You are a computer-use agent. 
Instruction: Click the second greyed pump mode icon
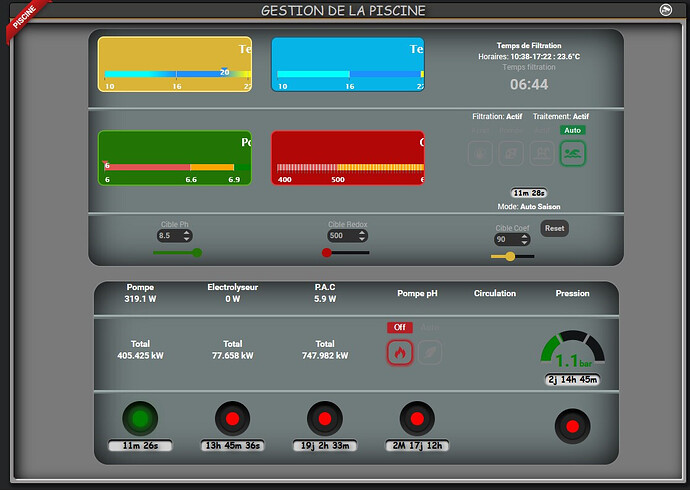(x=511, y=153)
